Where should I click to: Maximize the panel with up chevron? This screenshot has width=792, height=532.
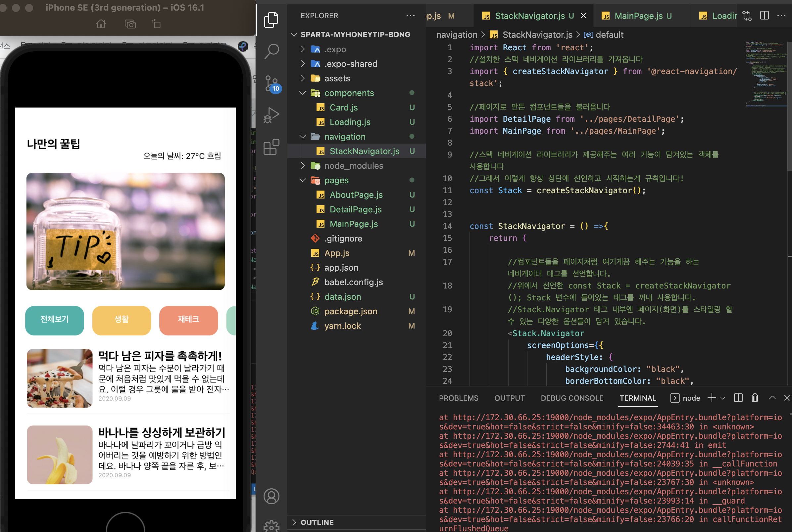772,398
